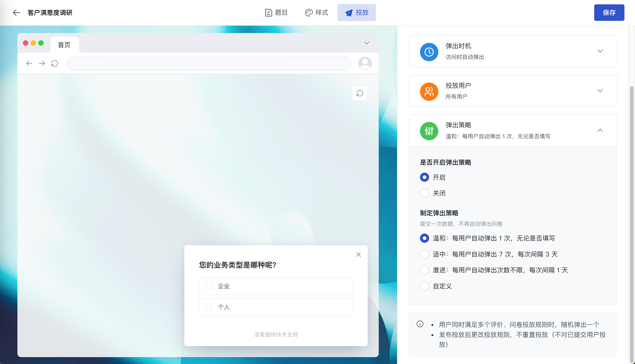The height and width of the screenshot is (364, 635).
Task: Click the info icon beside the notes
Action: (x=420, y=324)
